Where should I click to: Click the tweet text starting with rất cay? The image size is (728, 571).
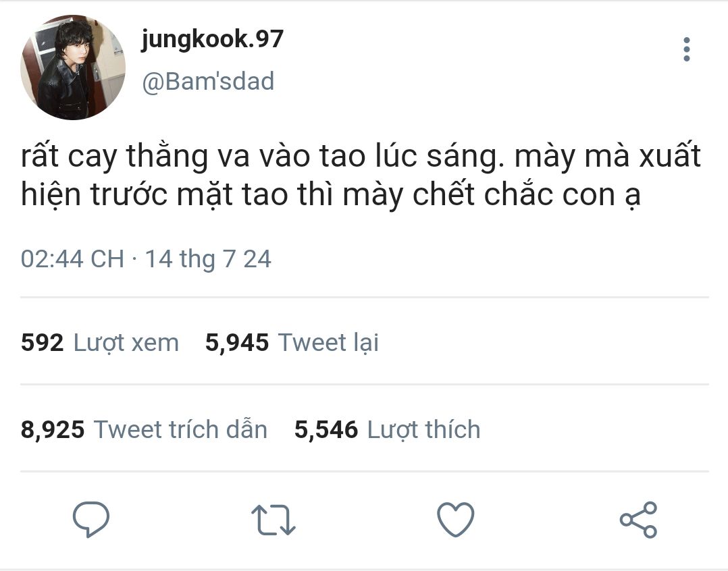pos(361,175)
